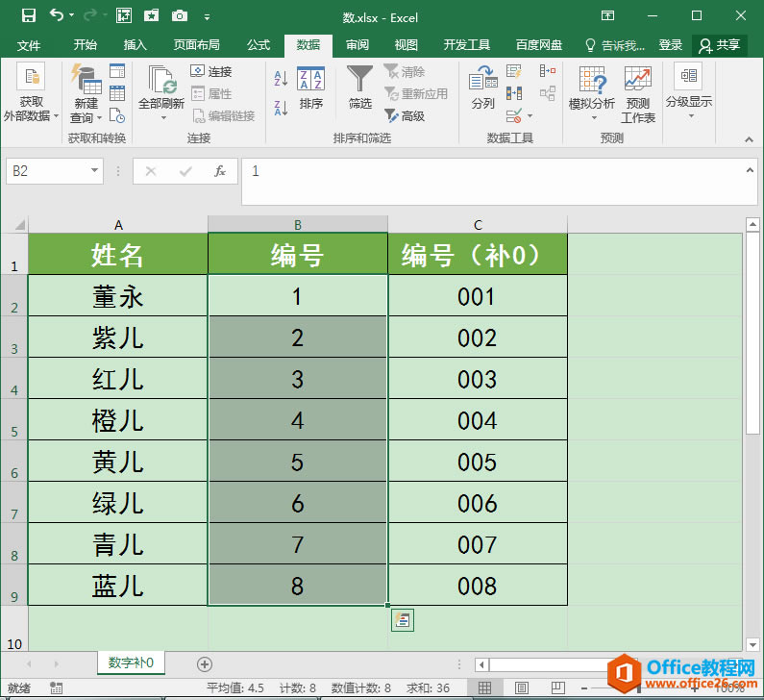Image resolution: width=764 pixels, height=700 pixels.
Task: Click cell containing 005
Action: pos(478,462)
